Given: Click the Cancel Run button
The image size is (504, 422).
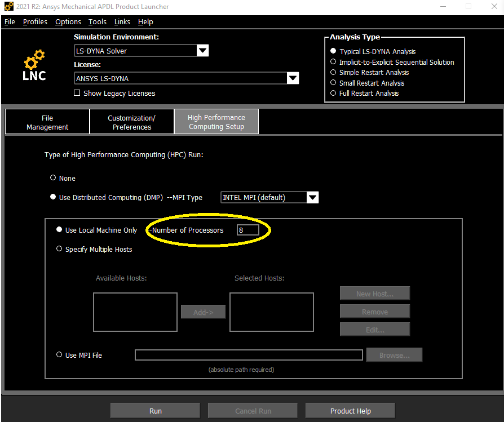Looking at the screenshot, I should point(253,411).
